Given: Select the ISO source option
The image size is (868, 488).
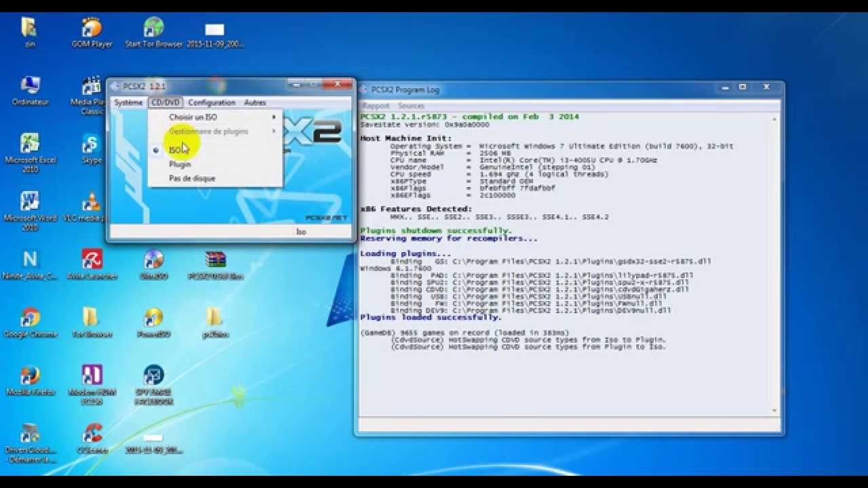Looking at the screenshot, I should [x=215, y=150].
